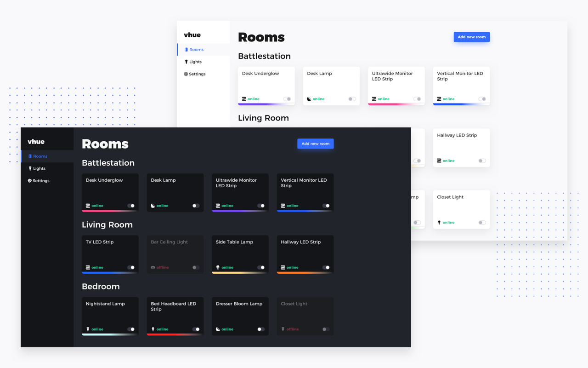Toggle Bed Headboard LED Strip switch

click(196, 329)
